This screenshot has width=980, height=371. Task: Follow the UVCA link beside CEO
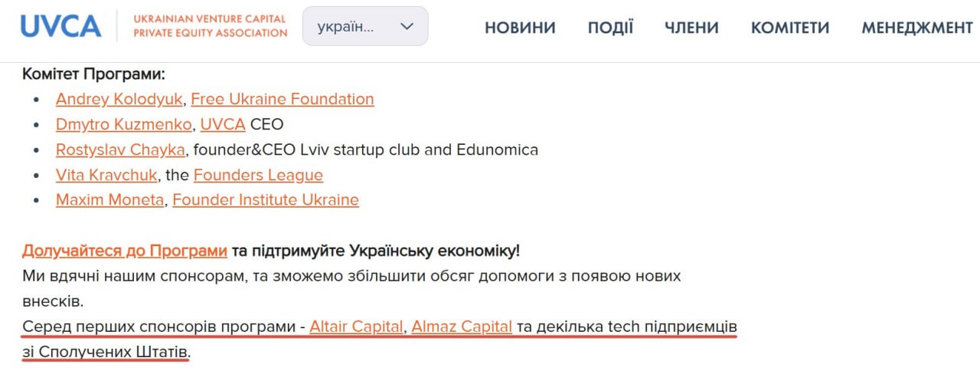(222, 124)
